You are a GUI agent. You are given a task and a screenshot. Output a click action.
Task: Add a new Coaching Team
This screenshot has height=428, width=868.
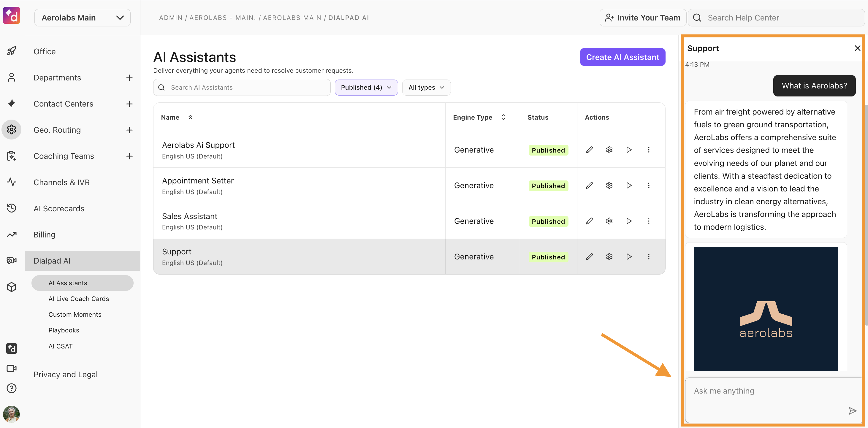click(x=129, y=156)
